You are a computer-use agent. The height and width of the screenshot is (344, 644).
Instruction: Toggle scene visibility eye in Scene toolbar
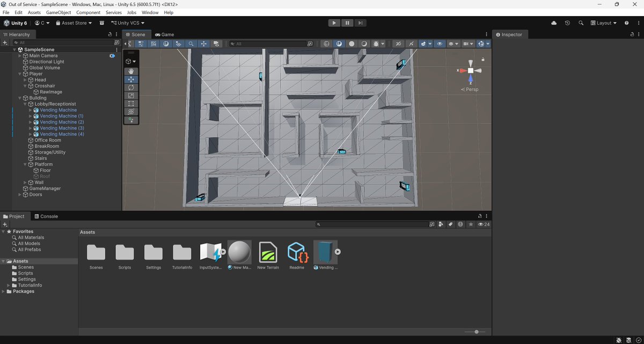[x=440, y=44]
